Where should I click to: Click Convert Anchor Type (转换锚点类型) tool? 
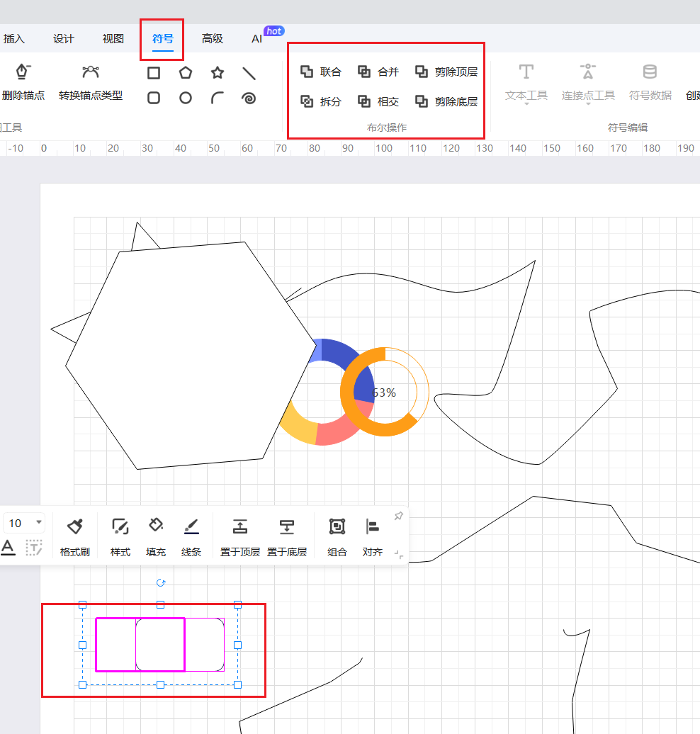(91, 82)
